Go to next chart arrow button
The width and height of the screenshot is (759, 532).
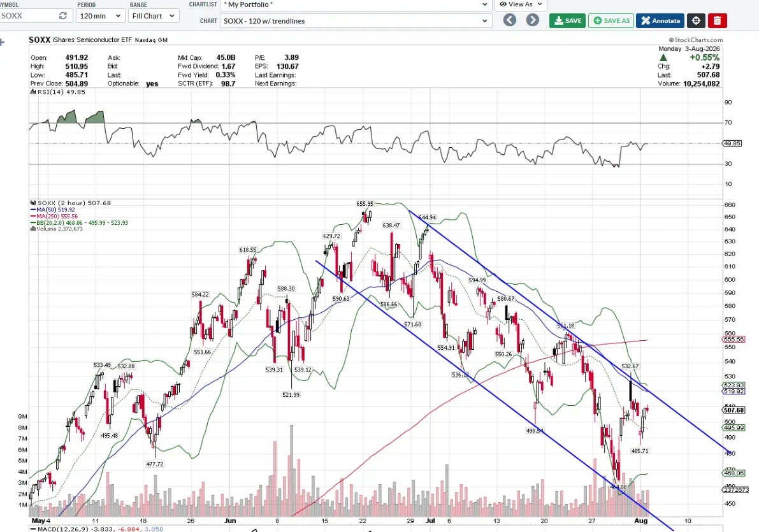533,20
